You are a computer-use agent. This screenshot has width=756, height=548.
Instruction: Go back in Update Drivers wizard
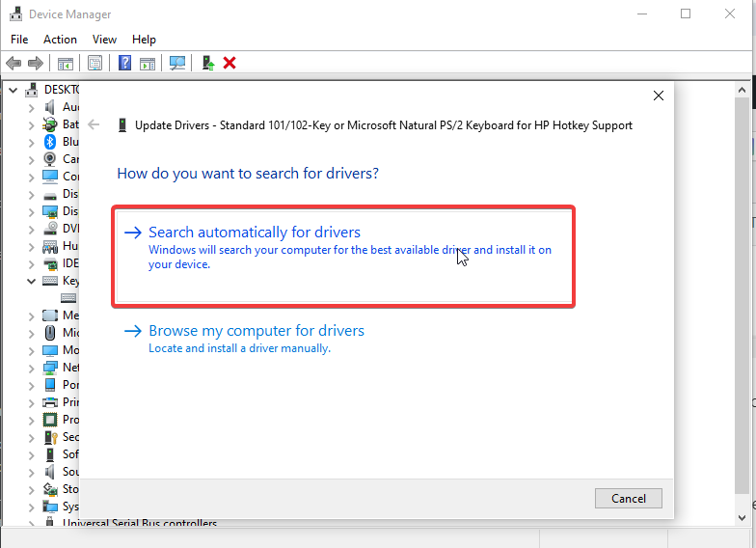[x=94, y=125]
